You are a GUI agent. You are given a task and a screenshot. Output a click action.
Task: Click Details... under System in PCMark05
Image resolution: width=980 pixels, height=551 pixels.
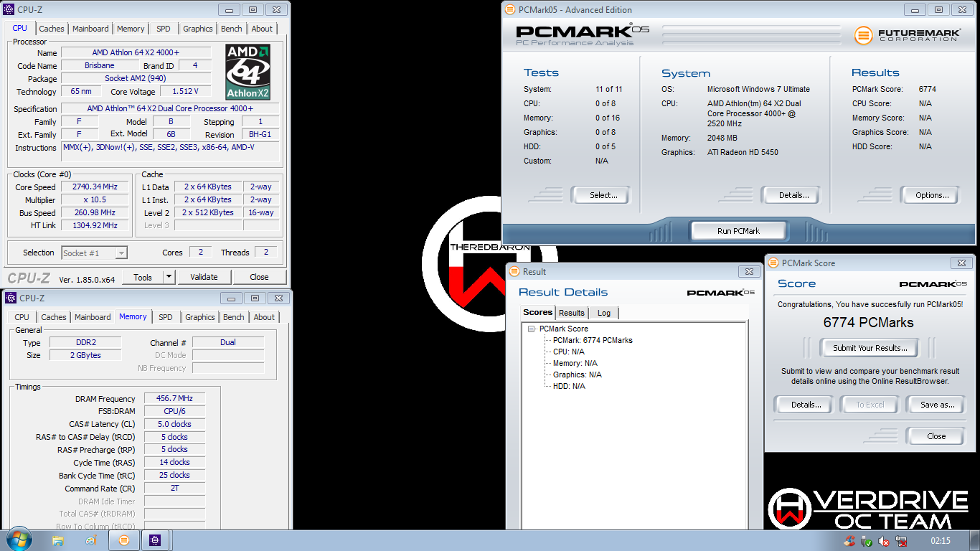pyautogui.click(x=791, y=195)
